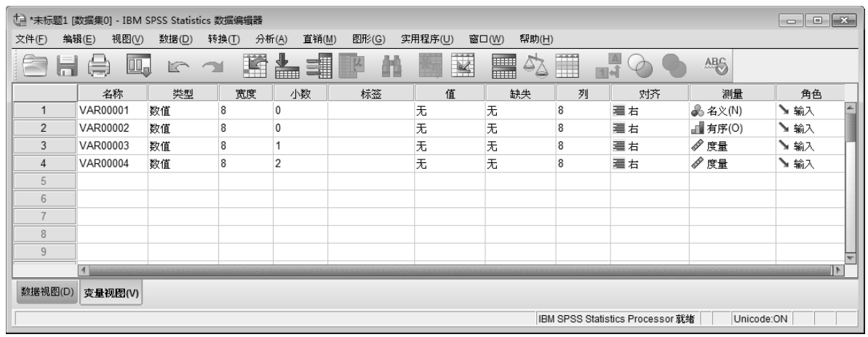Click the Weight cases scale icon
The image size is (868, 337).
tap(535, 66)
